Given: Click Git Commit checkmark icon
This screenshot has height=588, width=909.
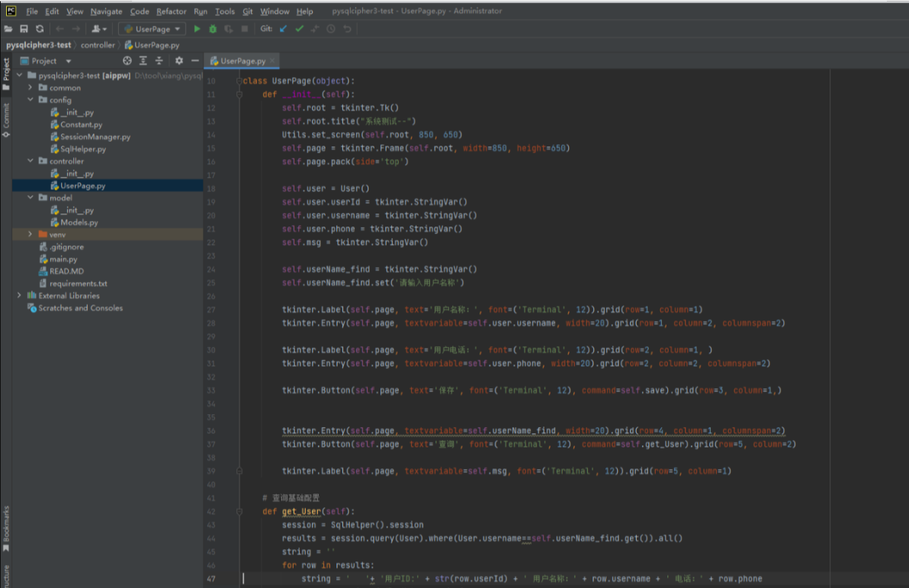Looking at the screenshot, I should [x=299, y=29].
